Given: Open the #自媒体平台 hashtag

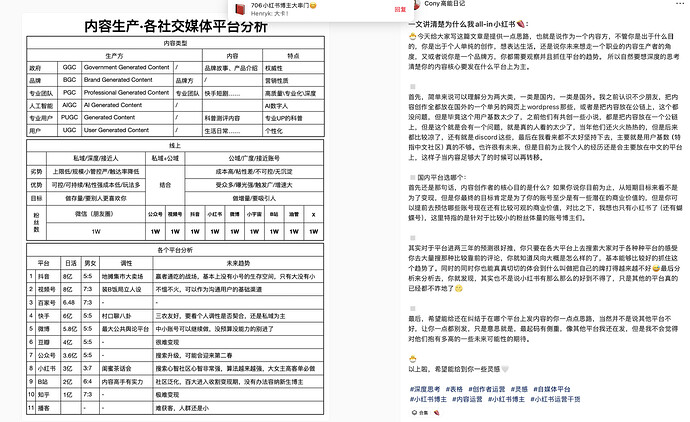Looking at the screenshot, I should 552,389.
